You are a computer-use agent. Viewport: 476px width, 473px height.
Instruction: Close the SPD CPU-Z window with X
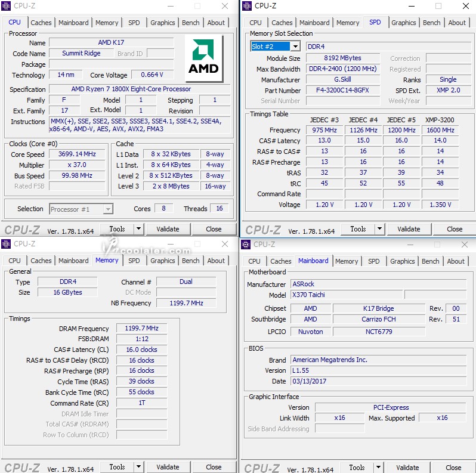466,6
